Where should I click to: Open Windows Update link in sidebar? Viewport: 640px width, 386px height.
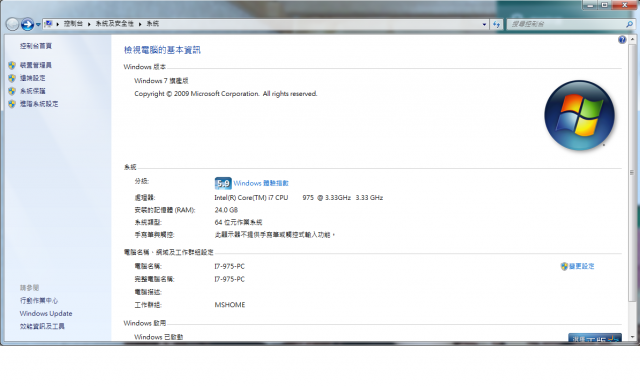click(x=46, y=313)
